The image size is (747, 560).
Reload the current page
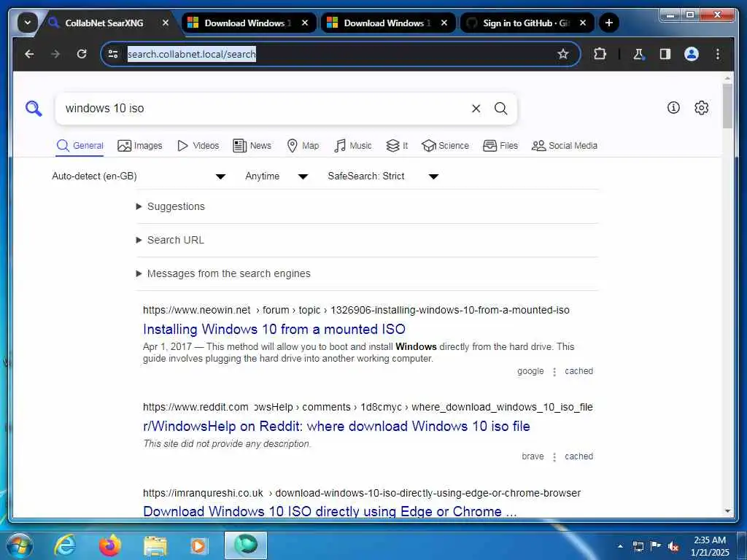tap(82, 54)
